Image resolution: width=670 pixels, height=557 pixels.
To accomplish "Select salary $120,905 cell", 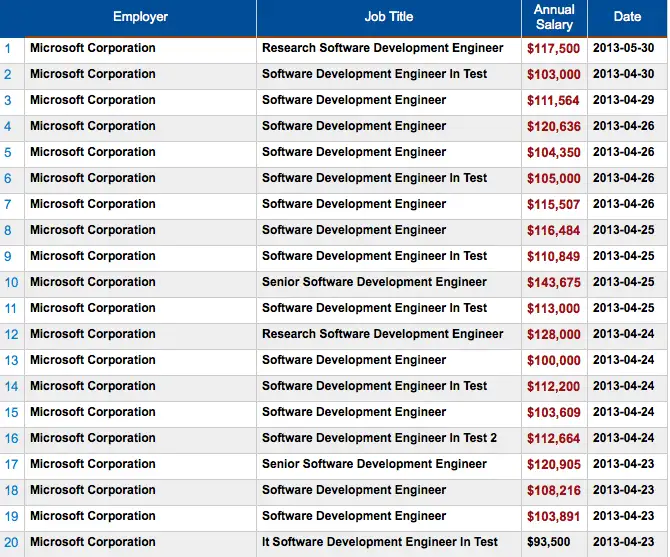I will [553, 465].
